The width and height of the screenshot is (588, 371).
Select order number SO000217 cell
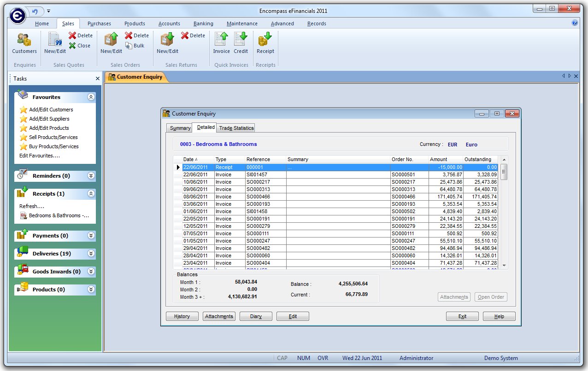pyautogui.click(x=409, y=182)
